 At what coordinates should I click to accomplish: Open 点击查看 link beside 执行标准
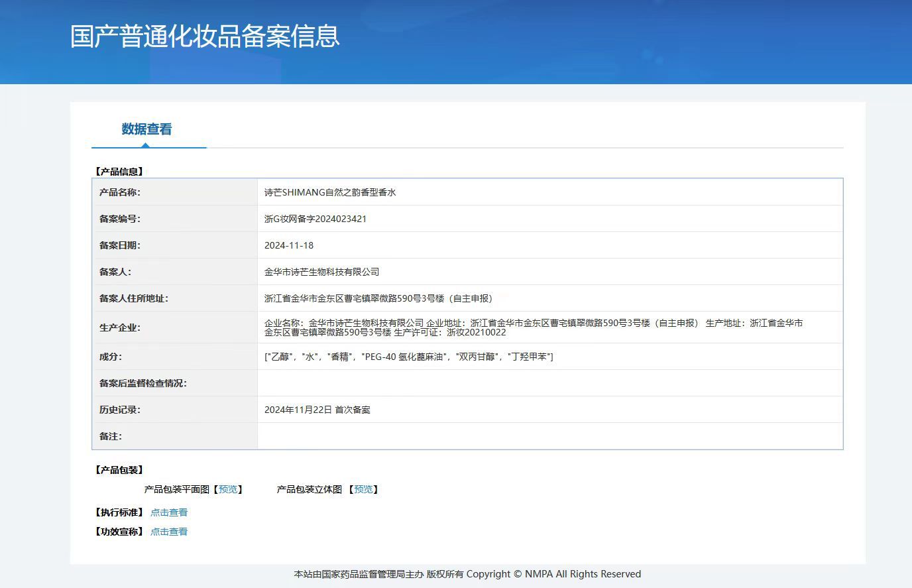(x=169, y=512)
